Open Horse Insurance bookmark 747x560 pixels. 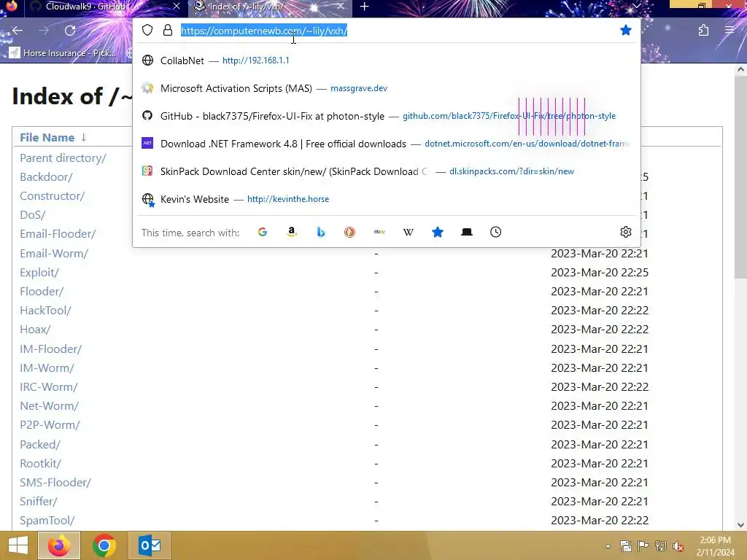click(x=63, y=52)
